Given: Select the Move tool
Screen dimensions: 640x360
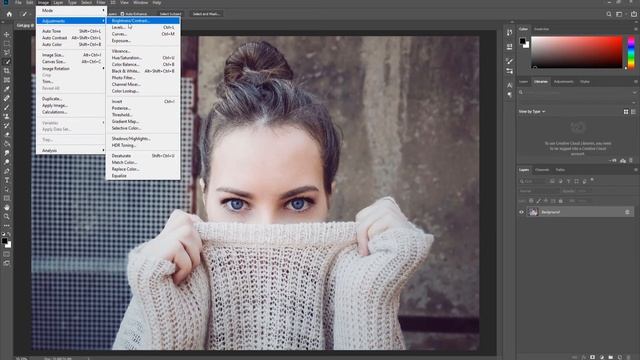Looking at the screenshot, I should [7, 35].
